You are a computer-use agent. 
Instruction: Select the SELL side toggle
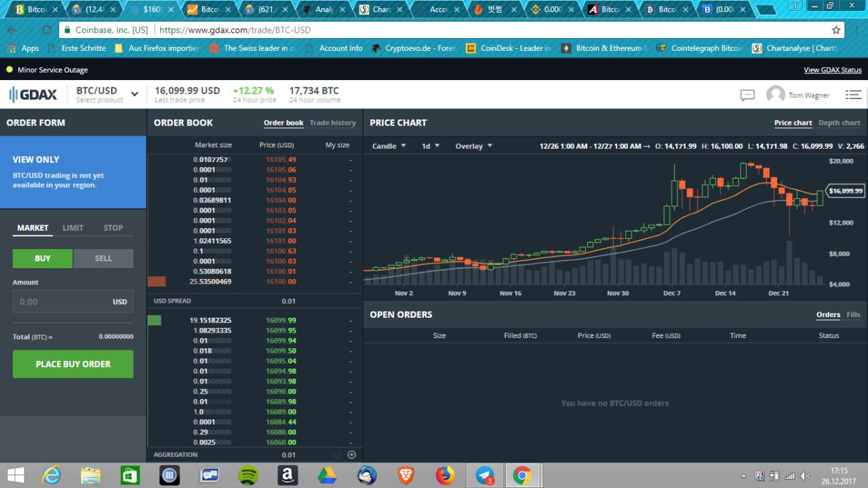(x=103, y=259)
